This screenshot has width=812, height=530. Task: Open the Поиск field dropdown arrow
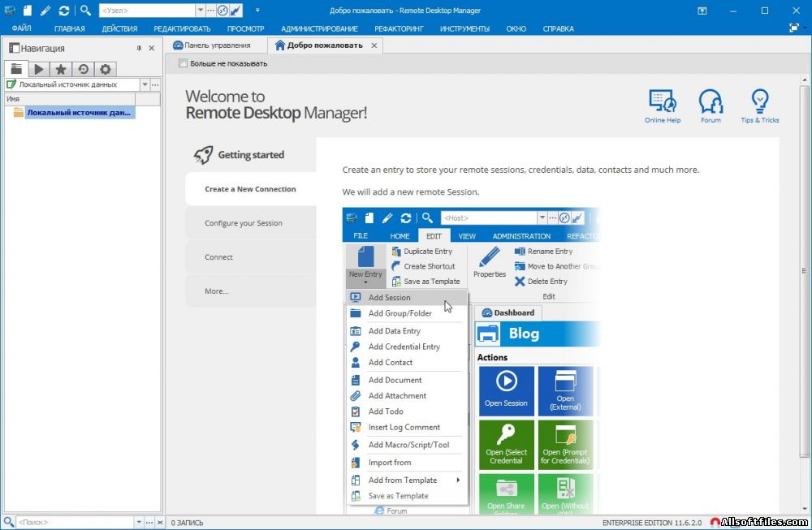click(139, 522)
